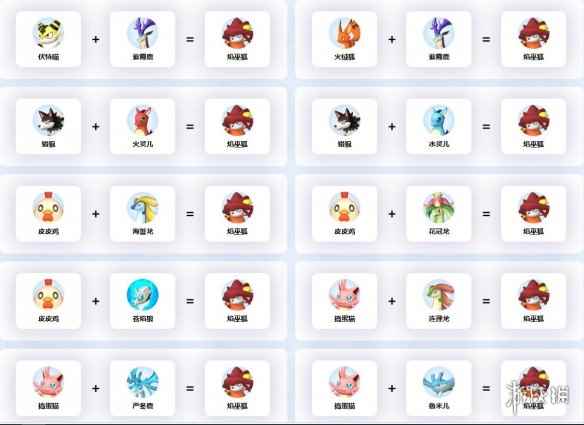The height and width of the screenshot is (425, 584).
Task: Select the chicken paired with the cyan wolf
Action: (48, 294)
